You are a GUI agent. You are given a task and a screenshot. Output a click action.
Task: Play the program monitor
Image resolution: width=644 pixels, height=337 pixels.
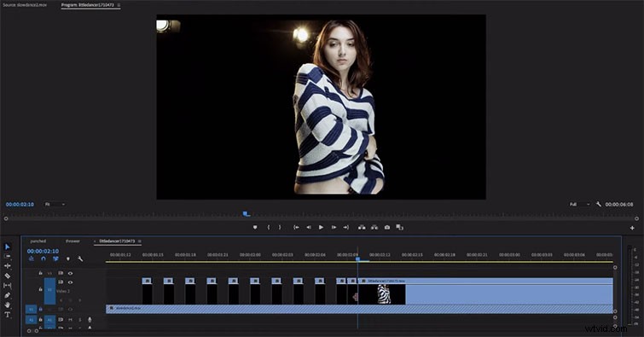tap(322, 227)
